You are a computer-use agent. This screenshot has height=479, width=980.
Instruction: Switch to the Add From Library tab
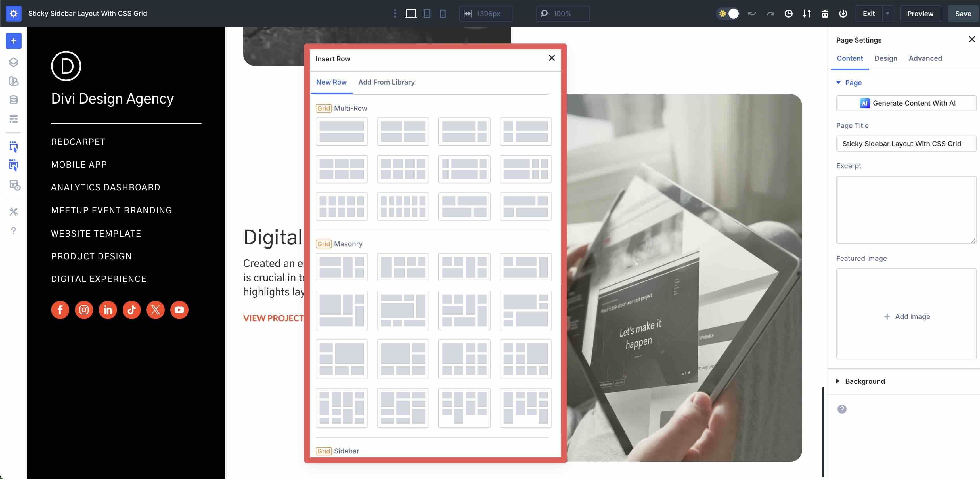pyautogui.click(x=387, y=82)
